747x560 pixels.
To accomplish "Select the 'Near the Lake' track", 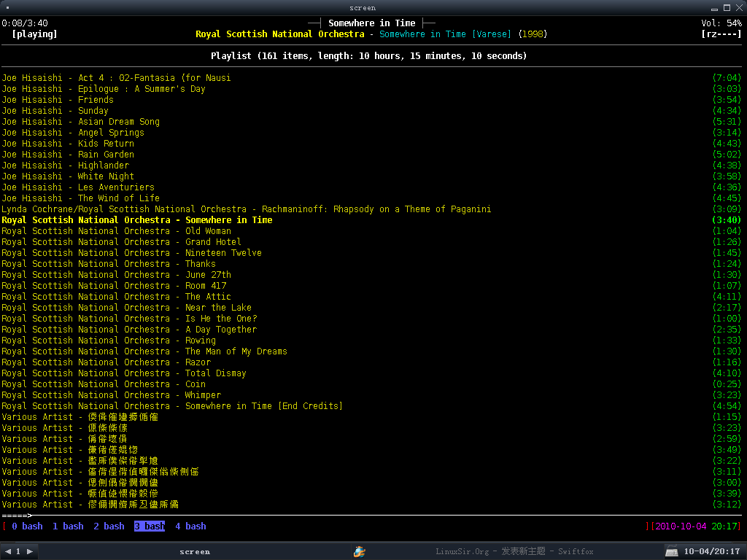I will pos(371,308).
